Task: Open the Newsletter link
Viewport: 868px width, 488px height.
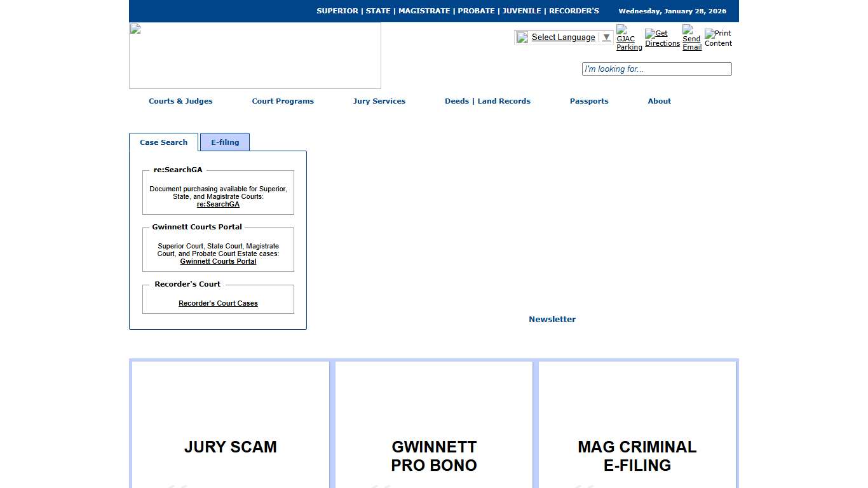Action: (x=552, y=319)
